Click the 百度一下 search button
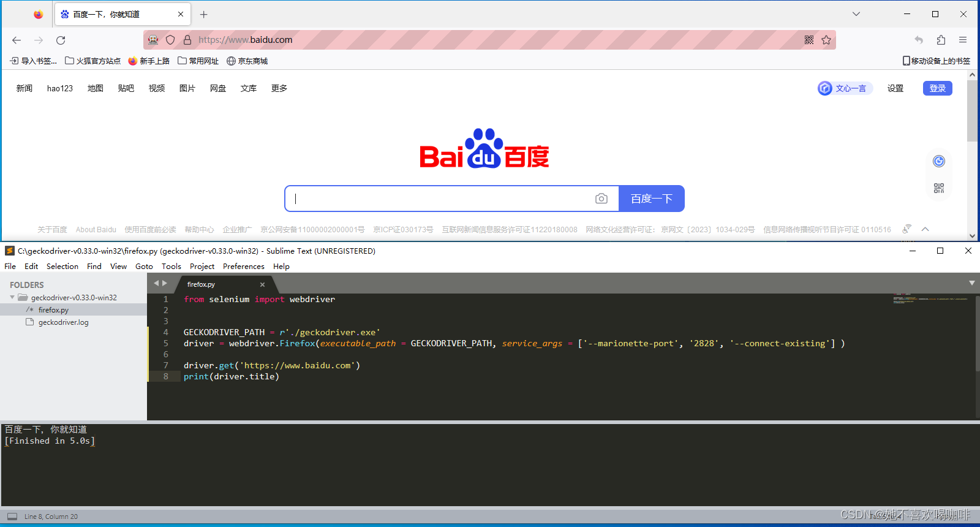 click(652, 199)
